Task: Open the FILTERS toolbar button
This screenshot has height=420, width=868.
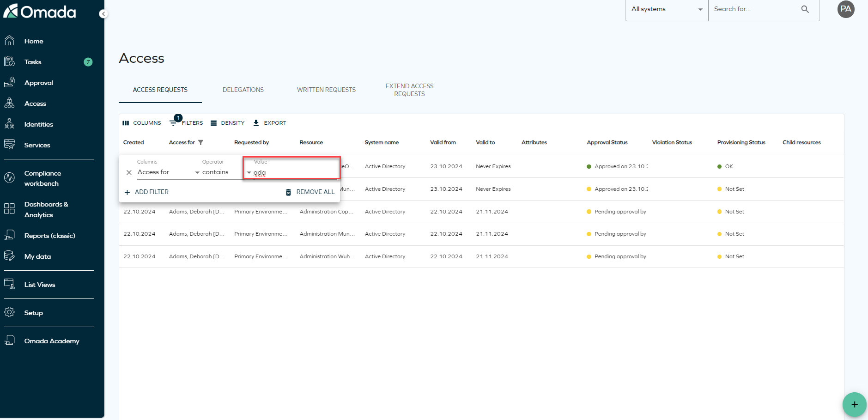Action: [x=186, y=123]
